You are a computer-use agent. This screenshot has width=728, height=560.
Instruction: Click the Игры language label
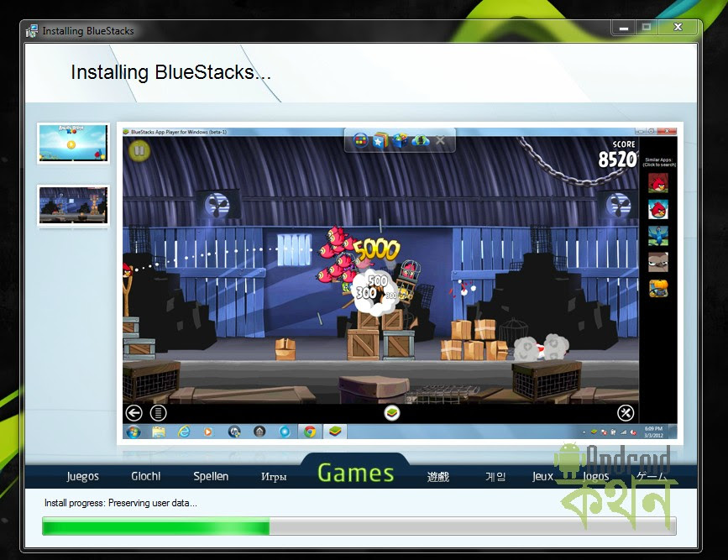(x=274, y=477)
